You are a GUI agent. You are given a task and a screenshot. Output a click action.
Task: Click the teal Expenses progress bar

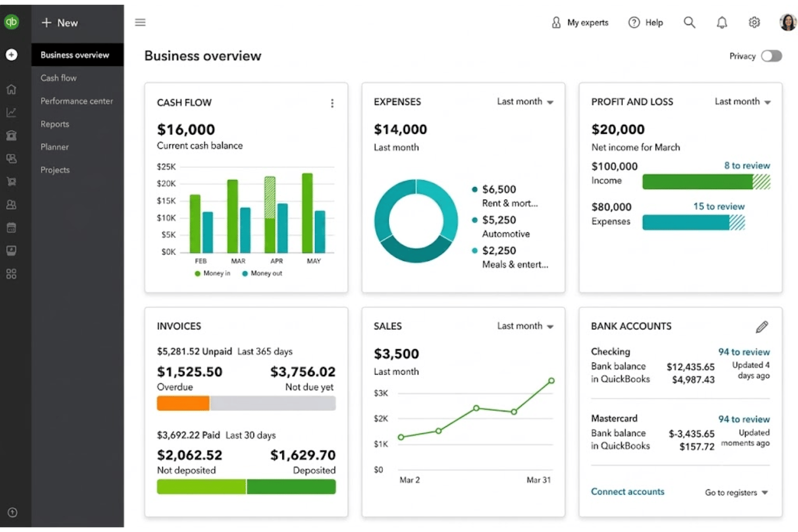tap(693, 222)
